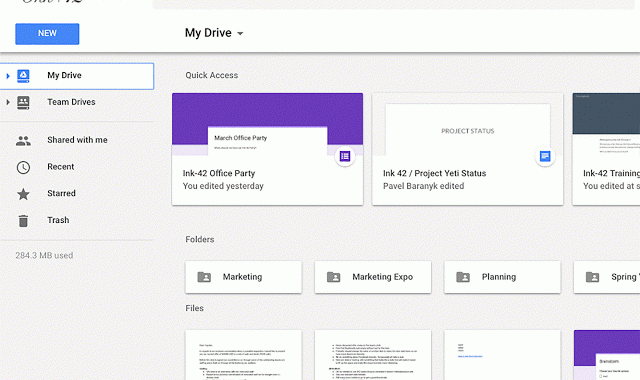Expand the Team Drives tree arrow

click(8, 102)
